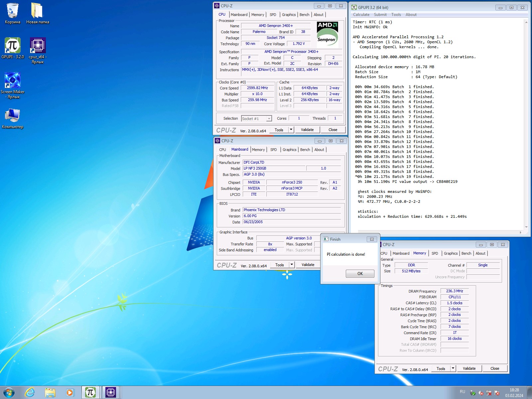Open the Tools menu in GPUPI
The height and width of the screenshot is (399, 532).
tap(396, 15)
